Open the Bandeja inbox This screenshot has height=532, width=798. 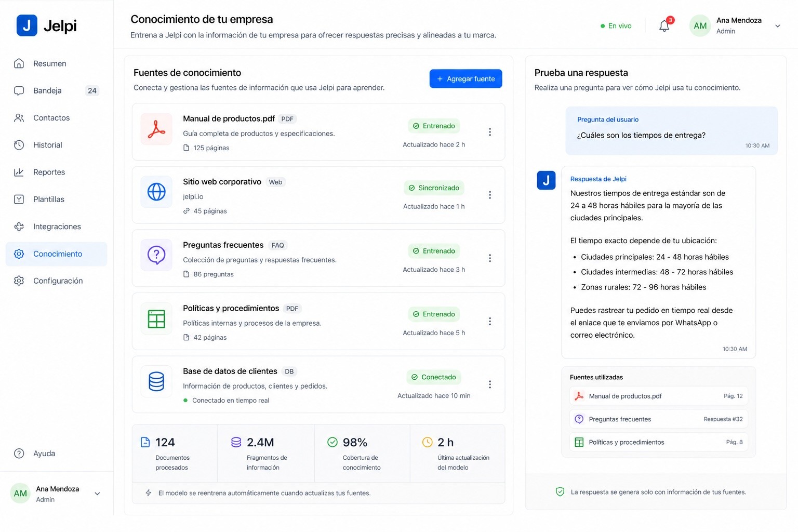56,90
